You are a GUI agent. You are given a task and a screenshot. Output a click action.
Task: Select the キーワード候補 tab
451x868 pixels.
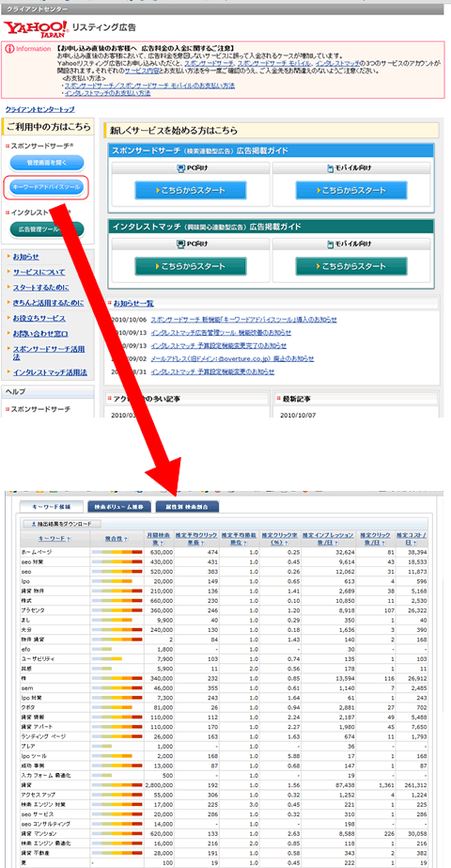pyautogui.click(x=51, y=506)
